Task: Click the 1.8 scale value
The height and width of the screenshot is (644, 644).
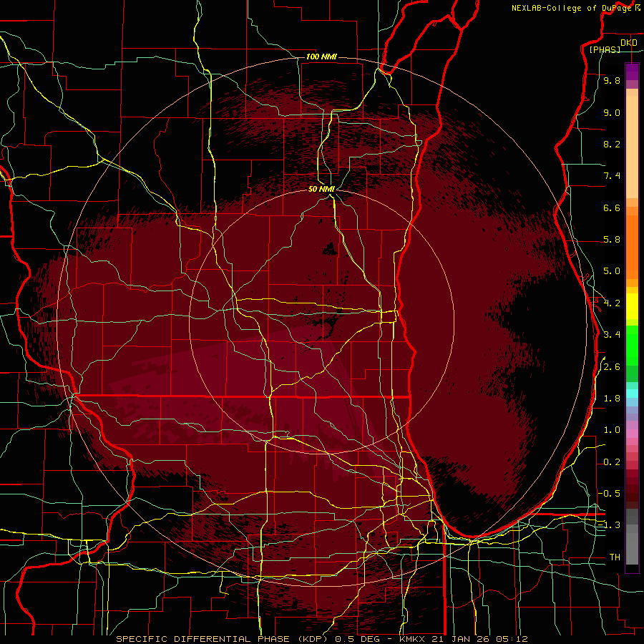Action: pos(612,399)
